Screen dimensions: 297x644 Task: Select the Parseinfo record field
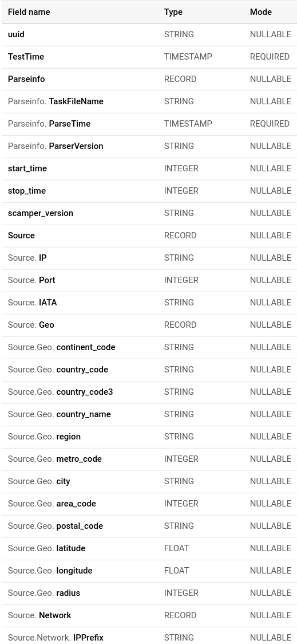[x=26, y=79]
